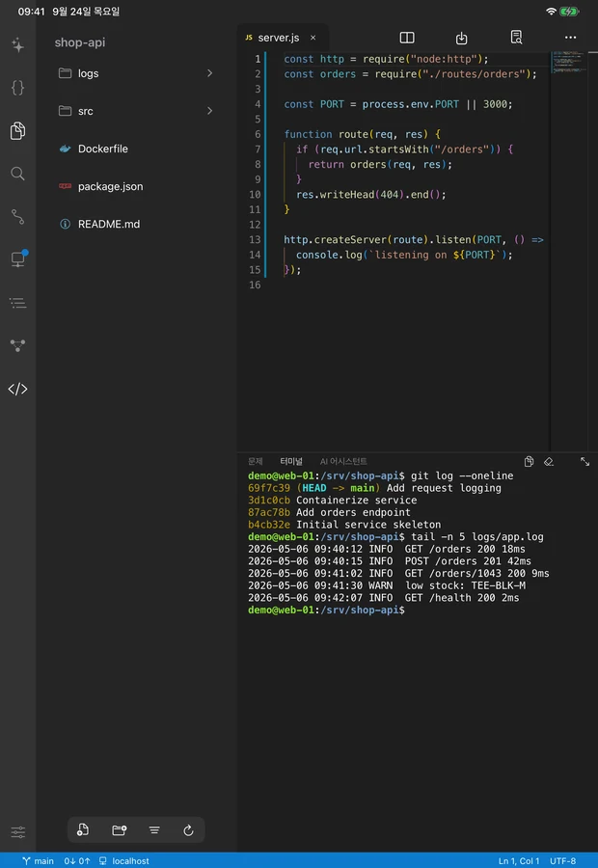This screenshot has width=598, height=868.
Task: Open the code tag panel in sidebar
Action: click(17, 389)
